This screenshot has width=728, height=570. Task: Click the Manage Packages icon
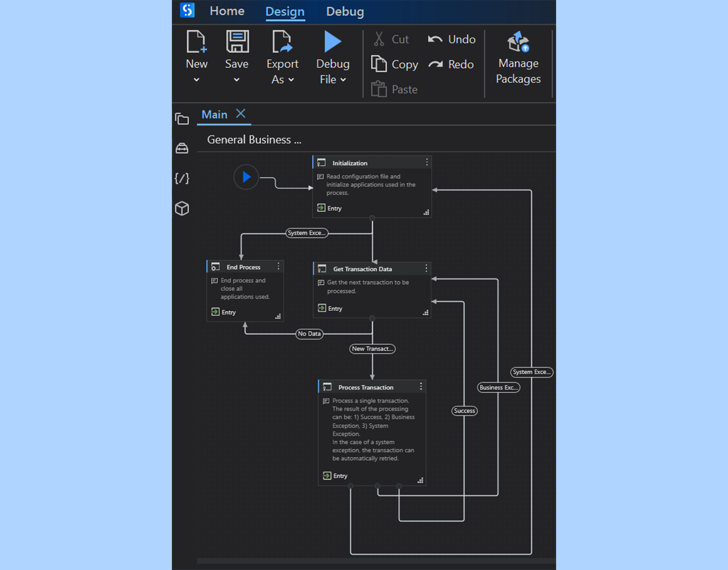click(518, 42)
